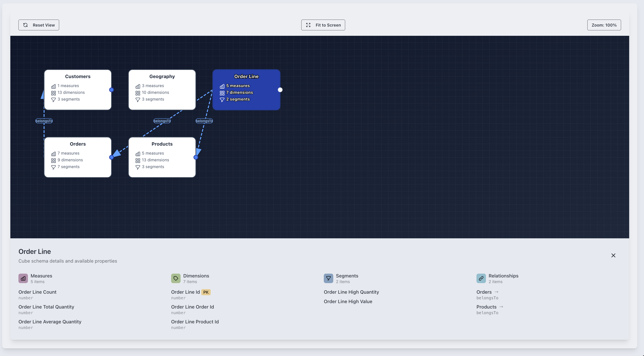Click the Customers dimensions grid icon
This screenshot has width=644, height=356.
(54, 93)
